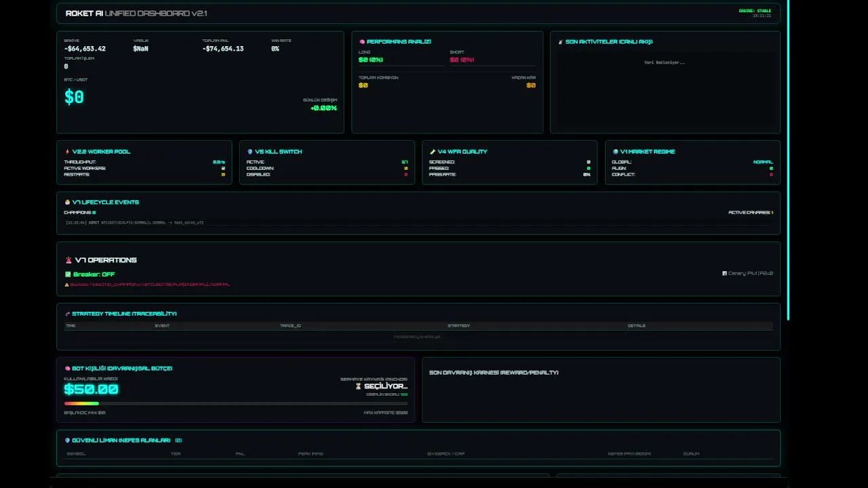Click the GIVEBACK / CAP column header
The image size is (868, 488).
446,454
